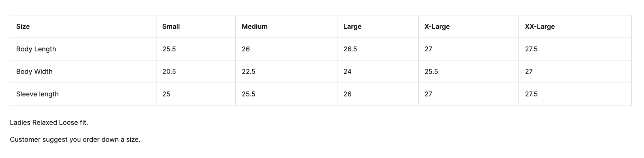Image resolution: width=644 pixels, height=158 pixels.
Task: Select the Large column header
Action: (352, 26)
